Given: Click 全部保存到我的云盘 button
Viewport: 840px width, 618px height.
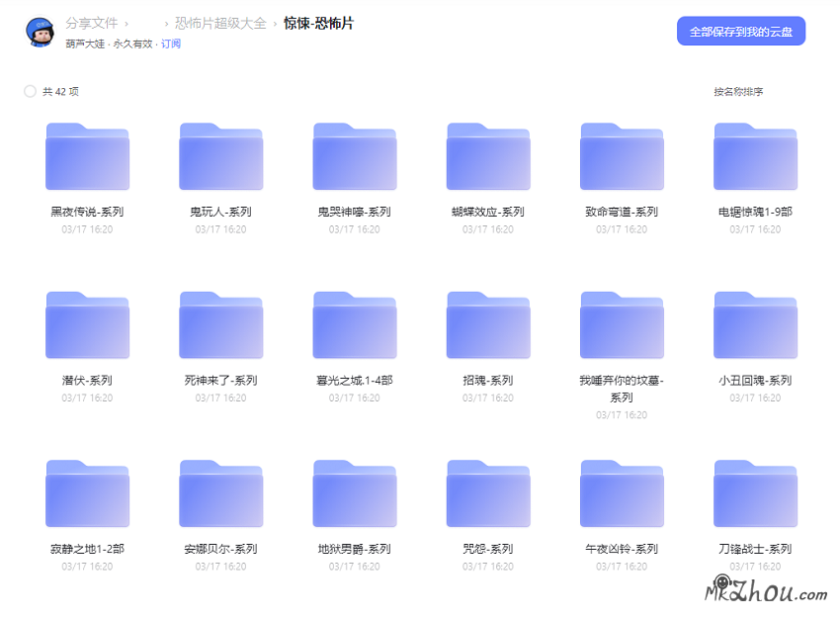Looking at the screenshot, I should (740, 31).
